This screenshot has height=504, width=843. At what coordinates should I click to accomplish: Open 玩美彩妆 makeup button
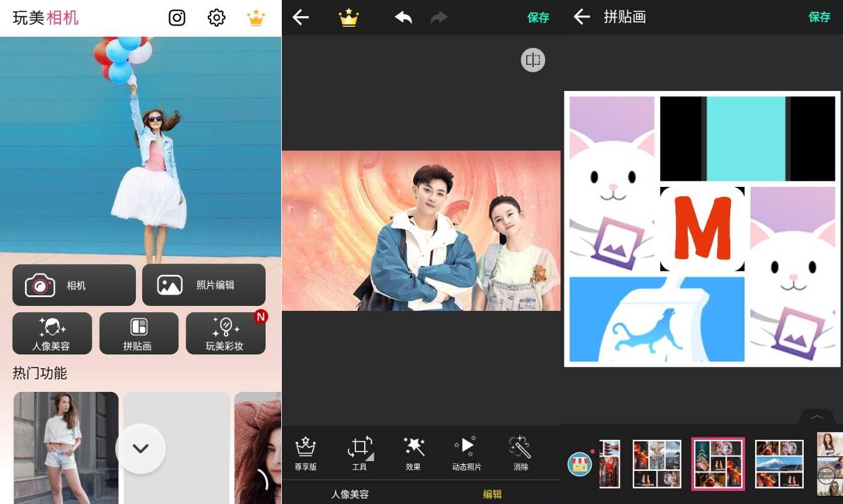pyautogui.click(x=225, y=333)
